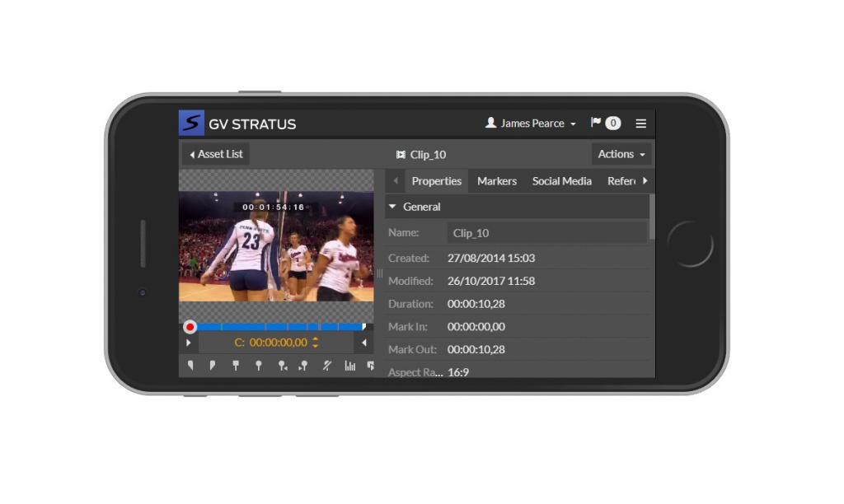This screenshot has width=844, height=504.
Task: Click the timecode stepper arrows
Action: (x=316, y=342)
